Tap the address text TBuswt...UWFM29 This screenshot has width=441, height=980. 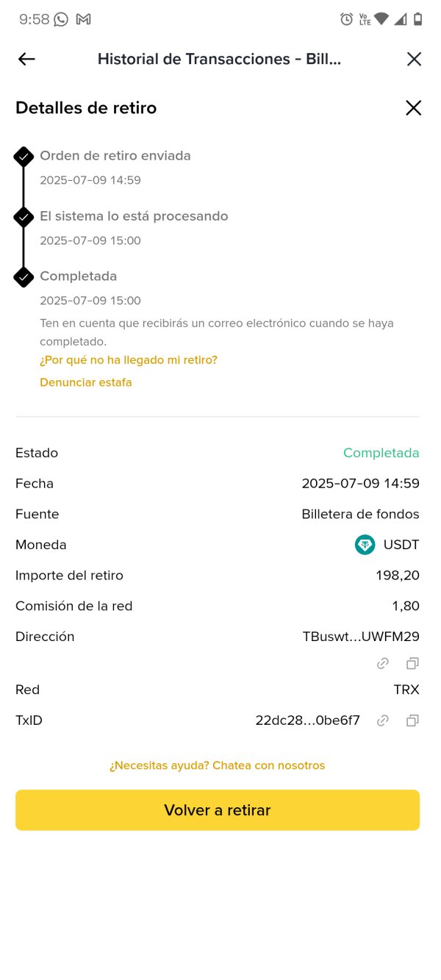(361, 637)
